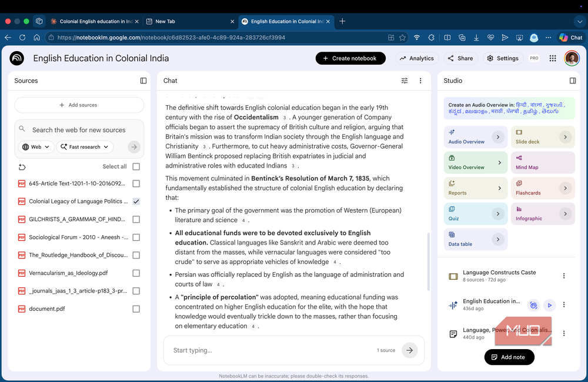This screenshot has width=588, height=382.
Task: Uncheck Colonial Legacy of Language Politics
Action: click(136, 202)
